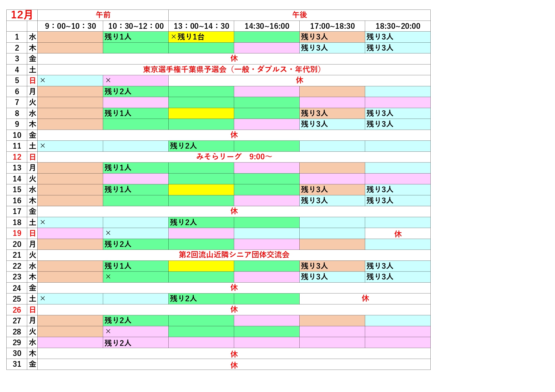Screen dimensions: 555x392
Task: Click 残り3人 at 18:30 on day 23
Action: pos(380,277)
